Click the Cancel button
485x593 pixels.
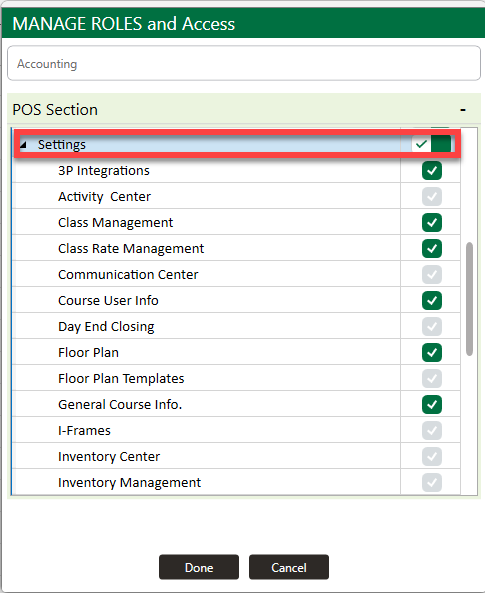(x=289, y=567)
